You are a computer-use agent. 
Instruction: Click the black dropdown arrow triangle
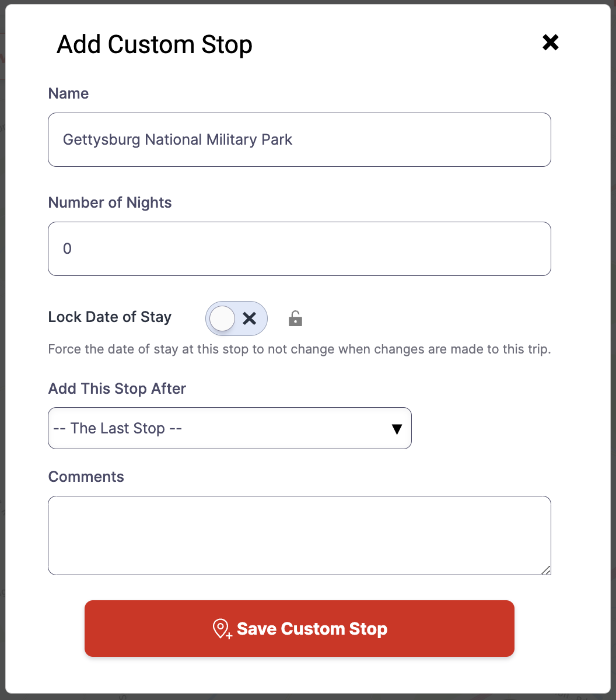397,429
